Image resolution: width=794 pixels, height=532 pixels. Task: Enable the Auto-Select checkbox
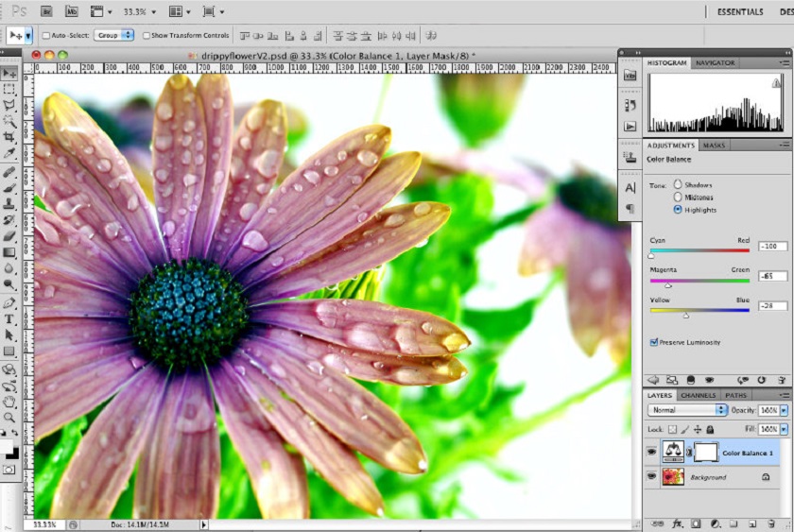click(45, 35)
